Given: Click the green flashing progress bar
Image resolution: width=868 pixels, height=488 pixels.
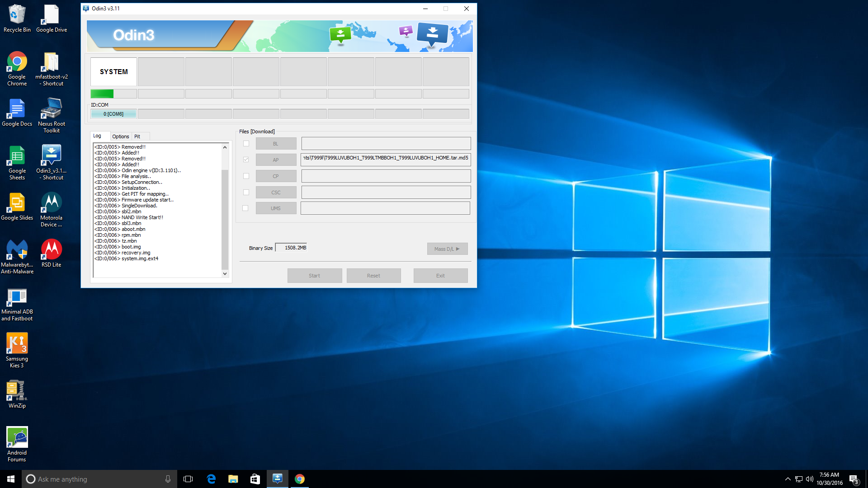Looking at the screenshot, I should coord(113,94).
